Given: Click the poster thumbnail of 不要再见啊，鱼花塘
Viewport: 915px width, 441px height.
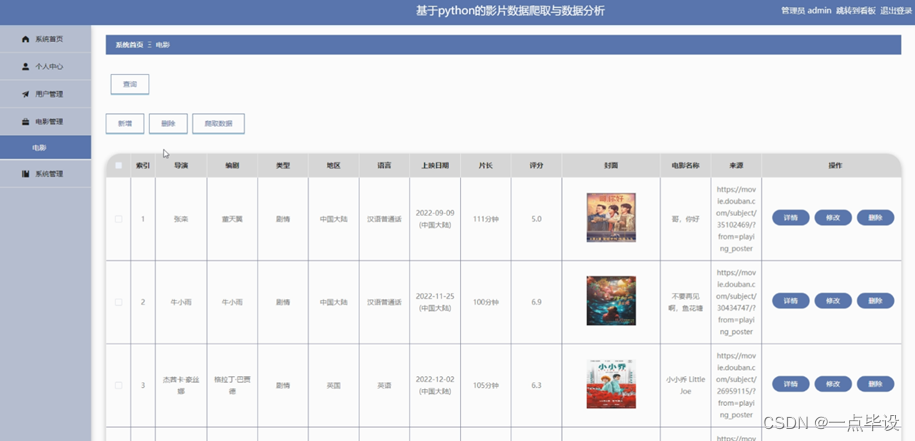Looking at the screenshot, I should pyautogui.click(x=611, y=301).
